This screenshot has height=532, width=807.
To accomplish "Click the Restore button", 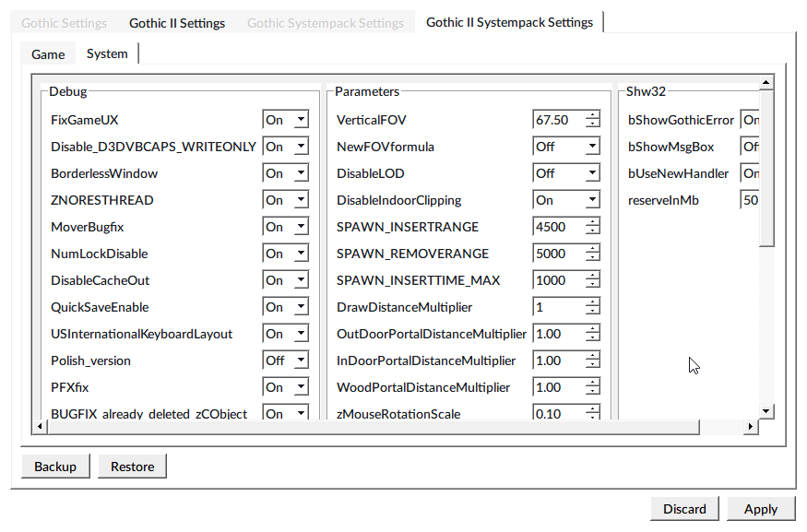I will 132,467.
